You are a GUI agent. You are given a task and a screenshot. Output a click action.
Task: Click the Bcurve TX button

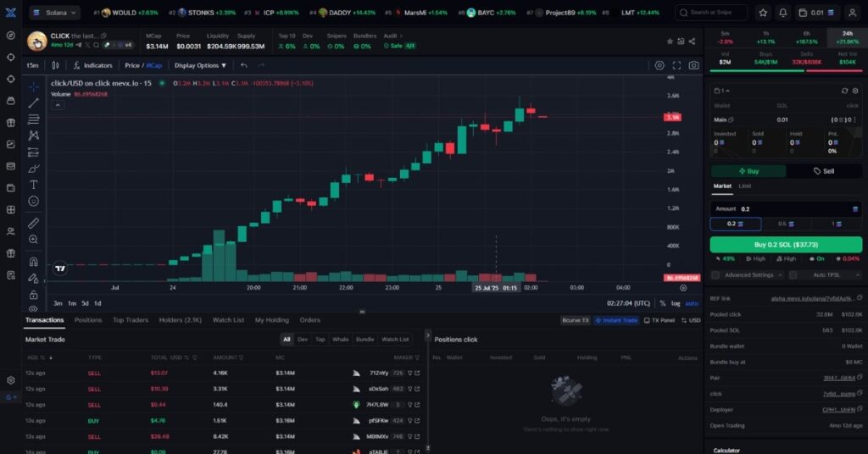click(x=576, y=321)
